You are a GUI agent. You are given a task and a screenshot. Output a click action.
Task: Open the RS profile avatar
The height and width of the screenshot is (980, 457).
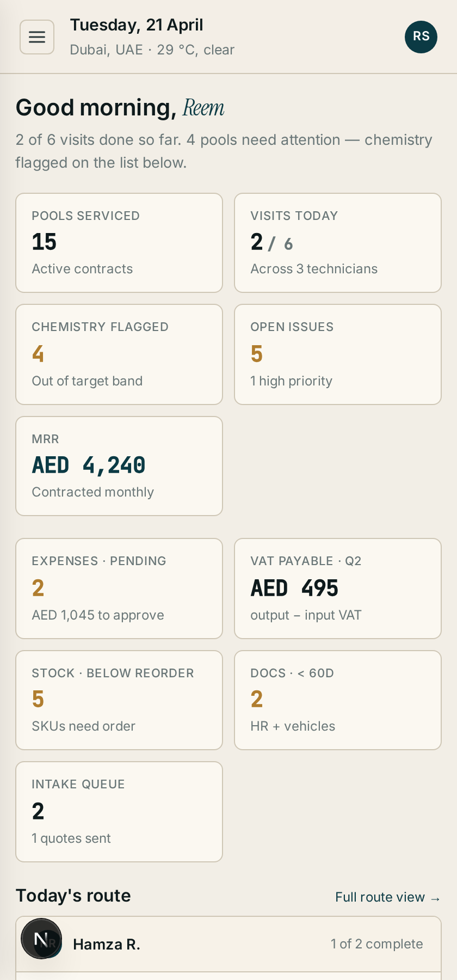pyautogui.click(x=421, y=37)
